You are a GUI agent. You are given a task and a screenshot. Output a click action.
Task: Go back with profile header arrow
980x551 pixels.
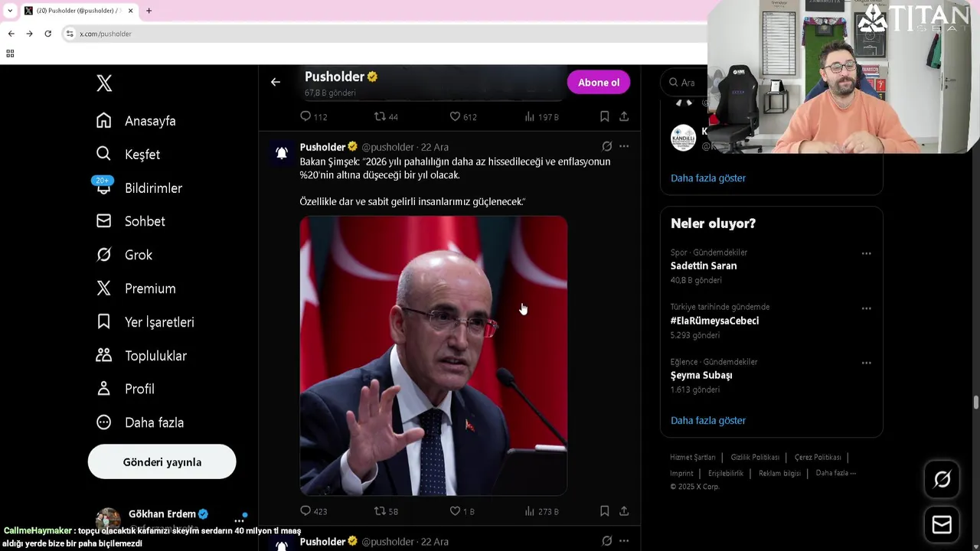pos(276,82)
